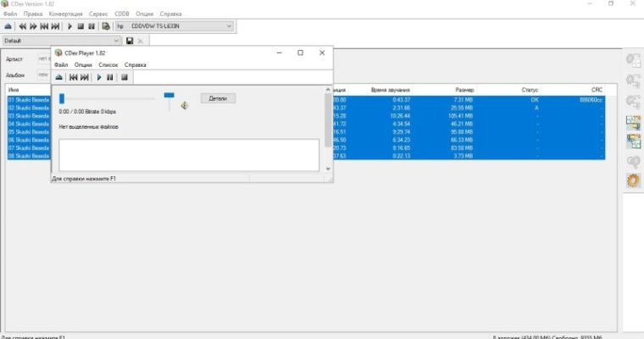644x339 pixels.
Task: Click the eject button in CDex Player toolbar
Action: point(58,77)
